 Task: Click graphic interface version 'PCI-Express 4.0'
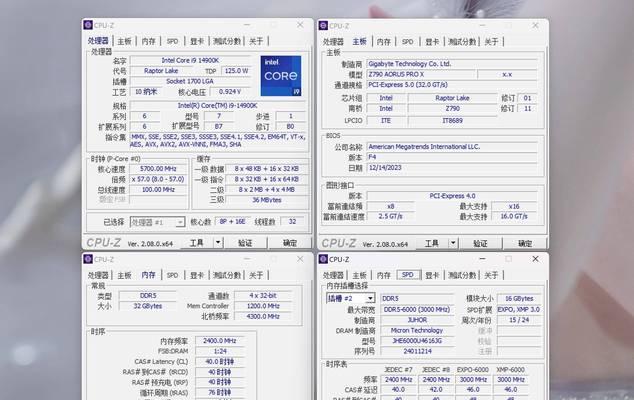click(452, 196)
